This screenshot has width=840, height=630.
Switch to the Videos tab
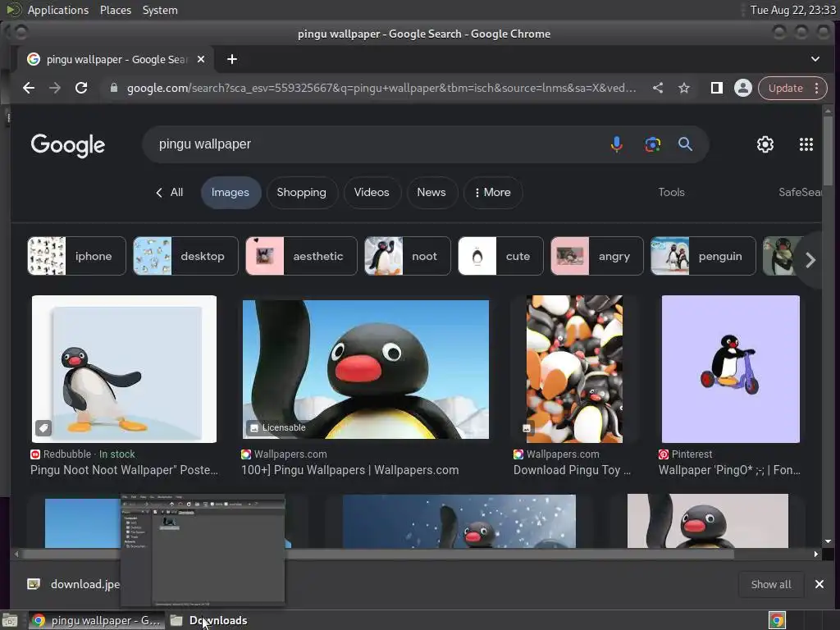coord(372,192)
